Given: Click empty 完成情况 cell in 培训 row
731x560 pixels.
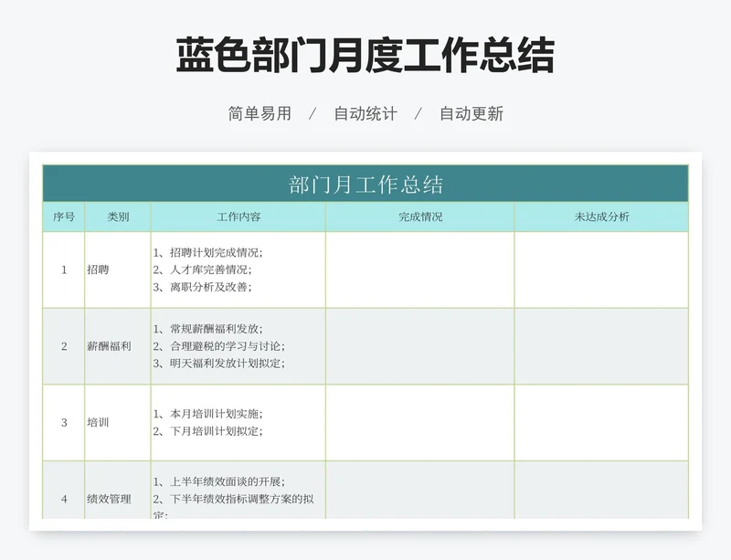Looking at the screenshot, I should pos(420,423).
